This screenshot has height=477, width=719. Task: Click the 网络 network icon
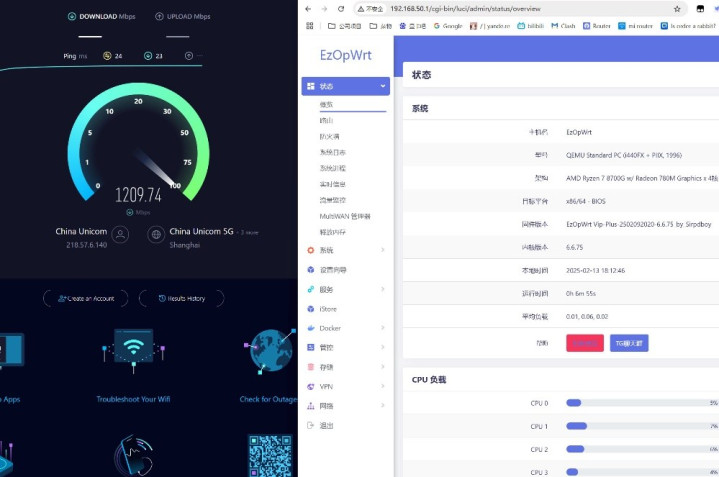(x=310, y=406)
